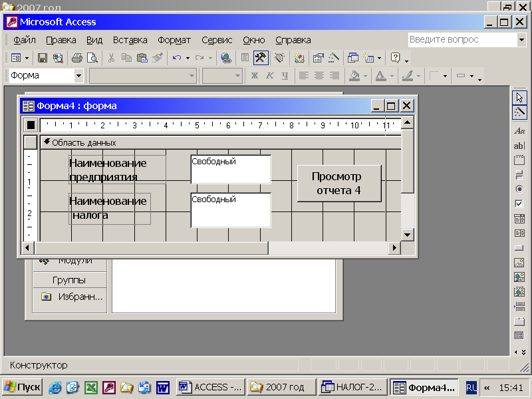Click the Help question mark icon
This screenshot has height=399, width=532.
(396, 58)
